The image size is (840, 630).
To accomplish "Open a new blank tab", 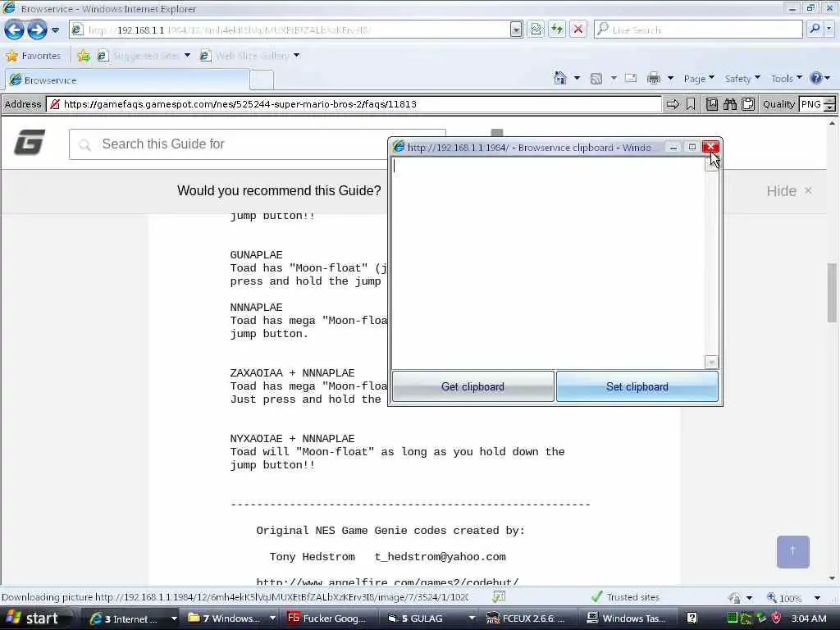I will click(262, 80).
